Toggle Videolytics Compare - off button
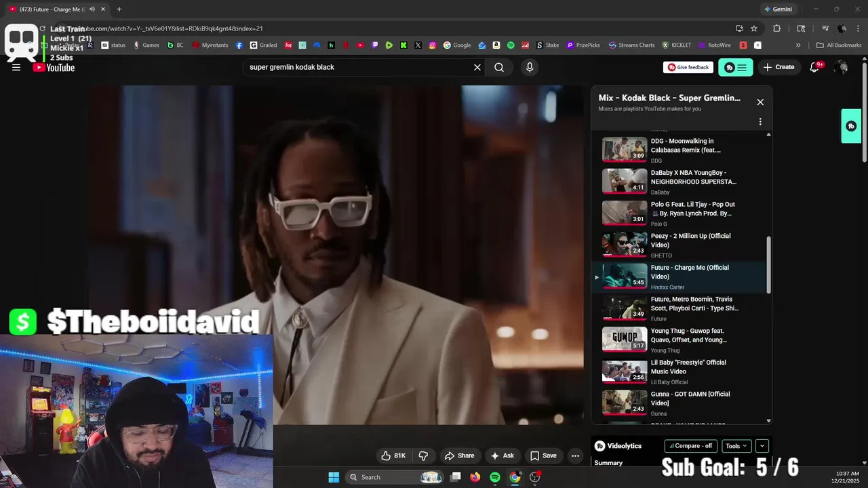The image size is (868, 488). (691, 446)
